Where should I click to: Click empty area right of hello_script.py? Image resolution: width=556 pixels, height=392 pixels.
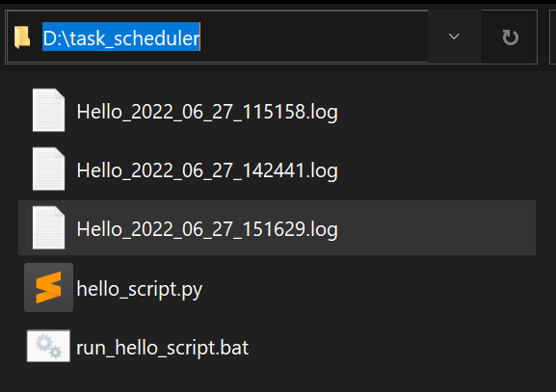pyautogui.click(x=369, y=287)
